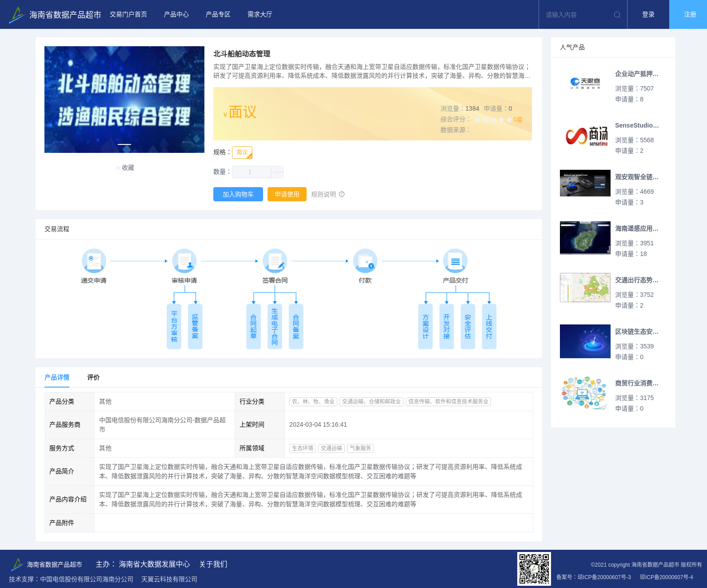Image resolution: width=707 pixels, height=588 pixels.
Task: Click the 农、林、牧、渔业 industry tag
Action: point(313,401)
